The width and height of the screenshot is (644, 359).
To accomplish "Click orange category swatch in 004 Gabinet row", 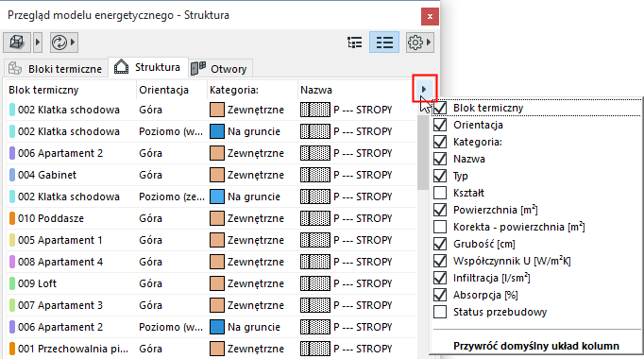I will (217, 175).
